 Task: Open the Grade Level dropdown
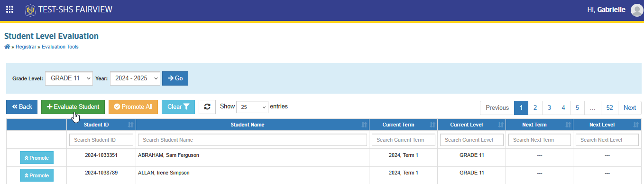point(69,78)
